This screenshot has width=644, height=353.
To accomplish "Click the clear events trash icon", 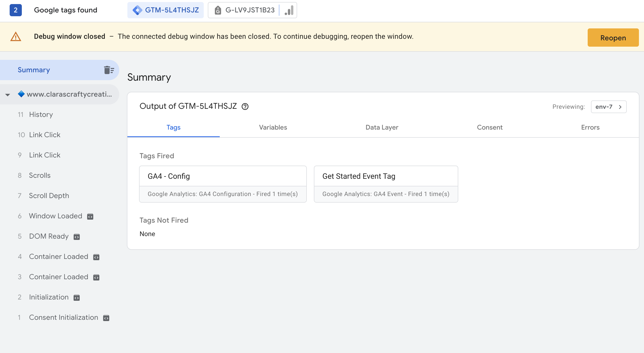I will coord(109,70).
